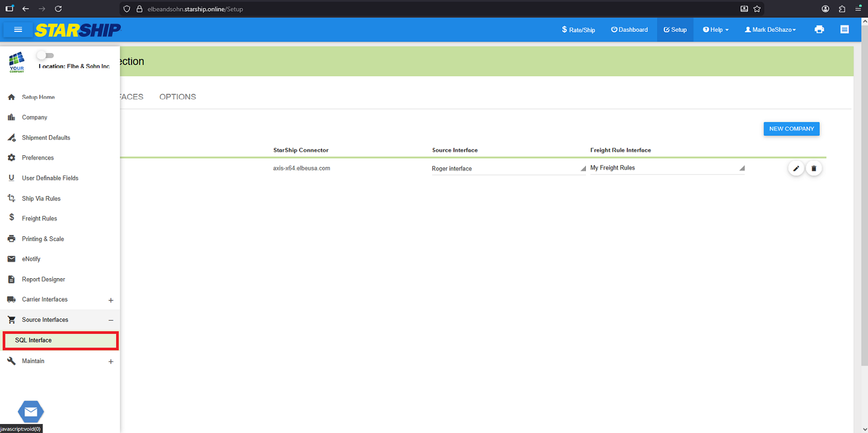Click the trash delete icon in the row
The image size is (868, 433).
click(x=813, y=169)
